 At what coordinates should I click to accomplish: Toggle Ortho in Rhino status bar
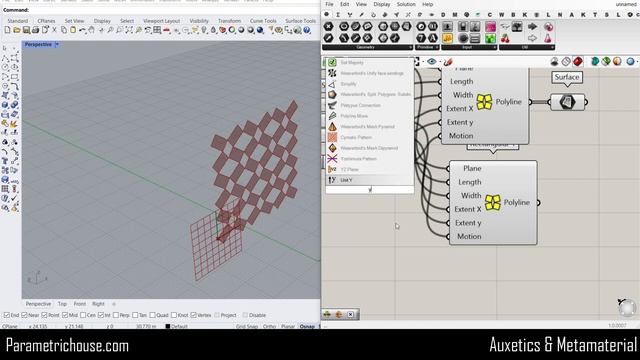pos(269,327)
